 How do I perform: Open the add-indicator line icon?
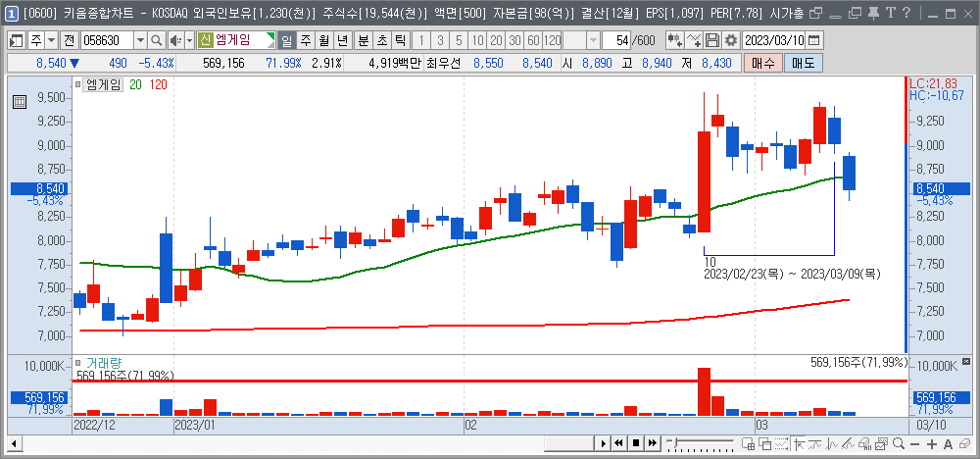click(x=694, y=41)
